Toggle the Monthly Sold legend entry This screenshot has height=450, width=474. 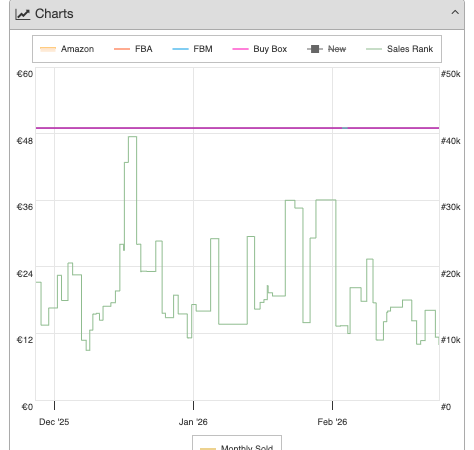click(x=237, y=447)
